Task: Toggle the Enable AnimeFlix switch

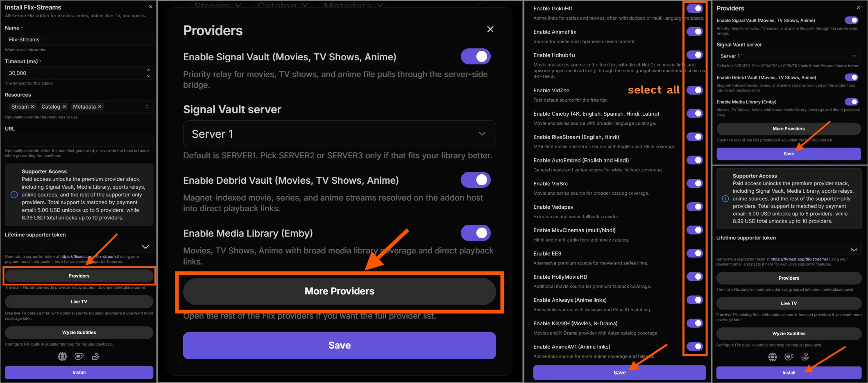Action: pos(695,32)
